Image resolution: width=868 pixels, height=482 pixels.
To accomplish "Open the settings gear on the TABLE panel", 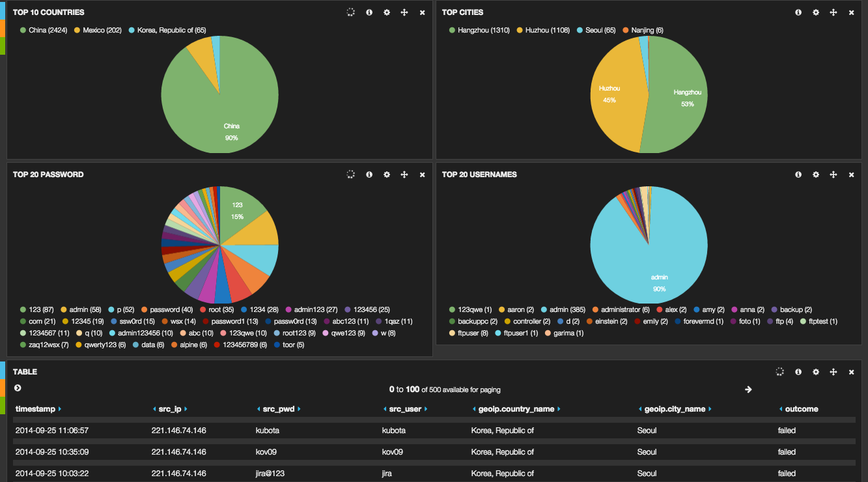I will 816,371.
